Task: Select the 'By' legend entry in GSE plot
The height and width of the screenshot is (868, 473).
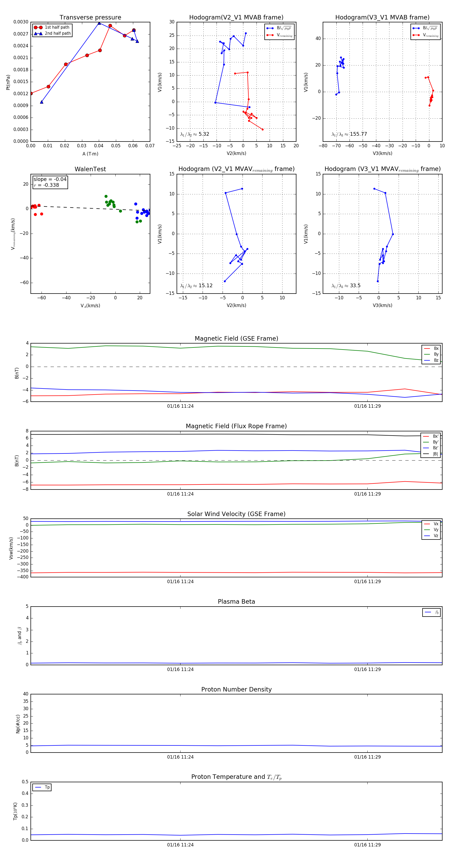Action: (431, 354)
